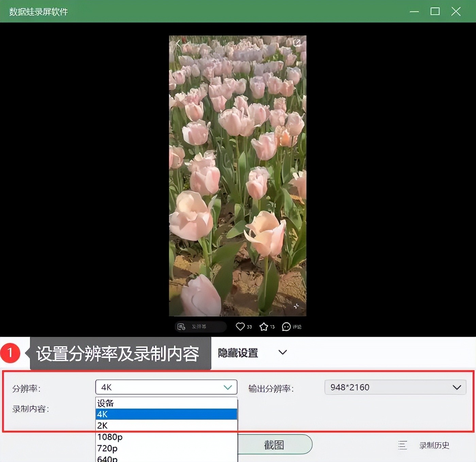Click the small collapse arrows icon on video
The image size is (476, 462).
point(296,306)
